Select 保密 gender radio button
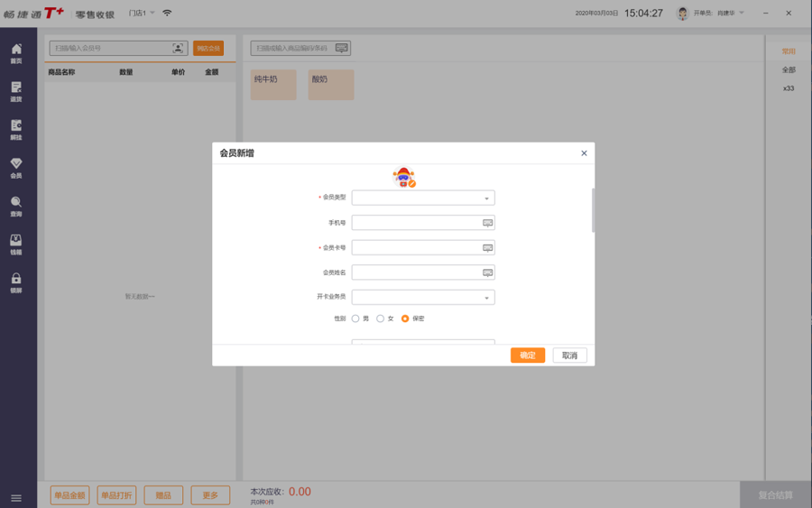812x508 pixels. coord(405,319)
